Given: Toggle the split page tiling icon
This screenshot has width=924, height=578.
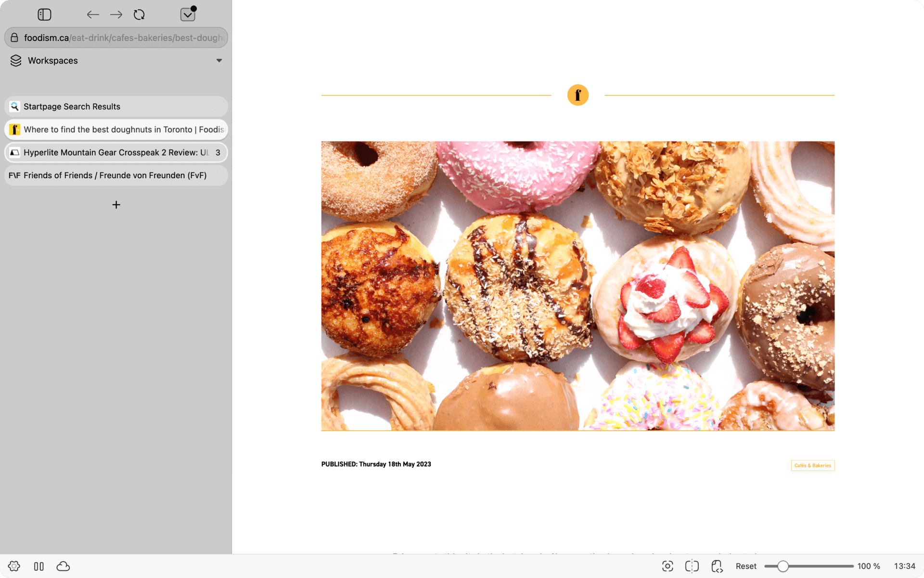Looking at the screenshot, I should [x=692, y=566].
